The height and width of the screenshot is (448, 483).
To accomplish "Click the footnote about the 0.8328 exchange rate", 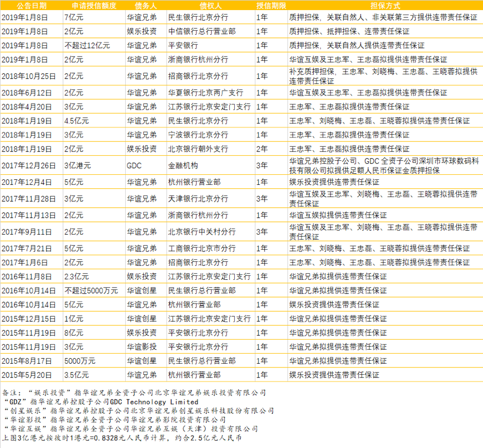I will point(122,438).
